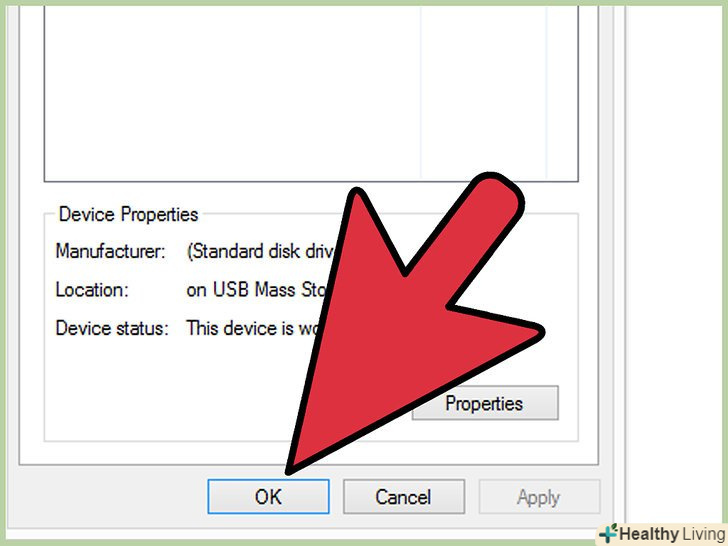Click the greyed-out Apply button
The height and width of the screenshot is (546, 728).
539,496
